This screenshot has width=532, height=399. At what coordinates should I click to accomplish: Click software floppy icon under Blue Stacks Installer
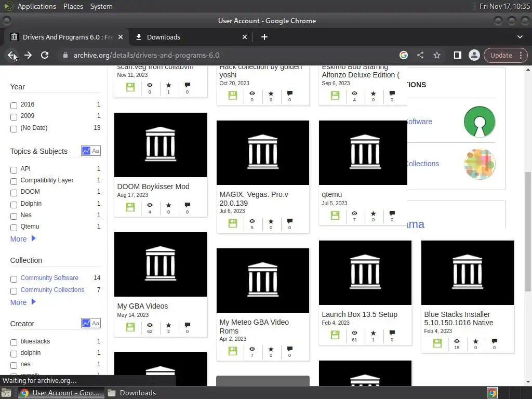[x=437, y=343]
